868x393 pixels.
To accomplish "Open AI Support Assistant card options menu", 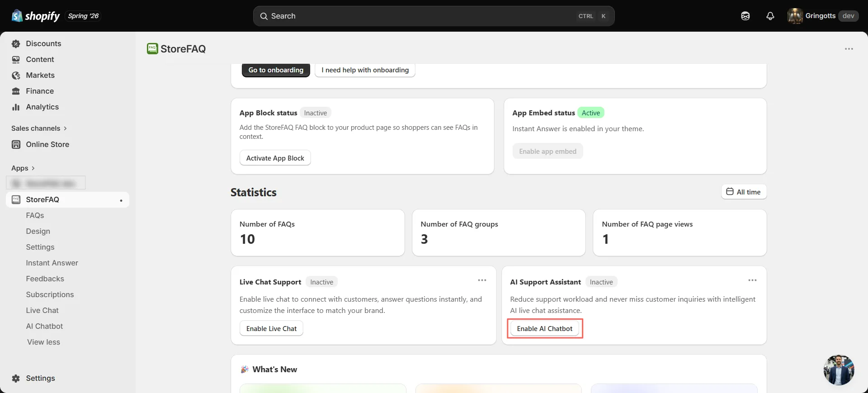I will 752,280.
